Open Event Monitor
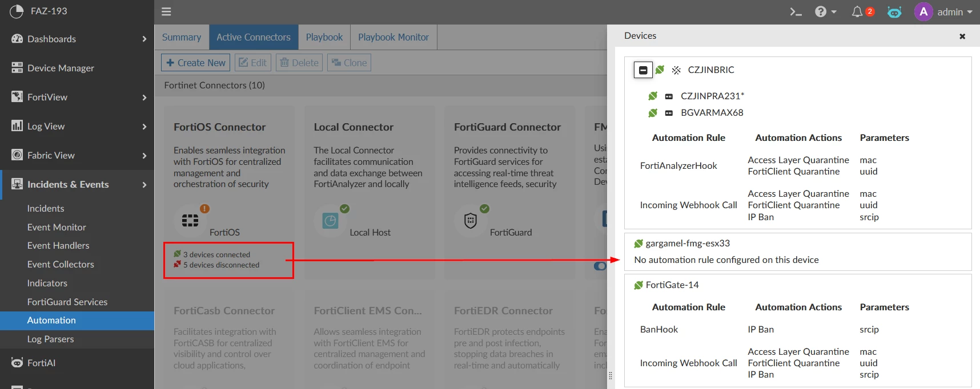This screenshot has width=980, height=389. (x=57, y=227)
